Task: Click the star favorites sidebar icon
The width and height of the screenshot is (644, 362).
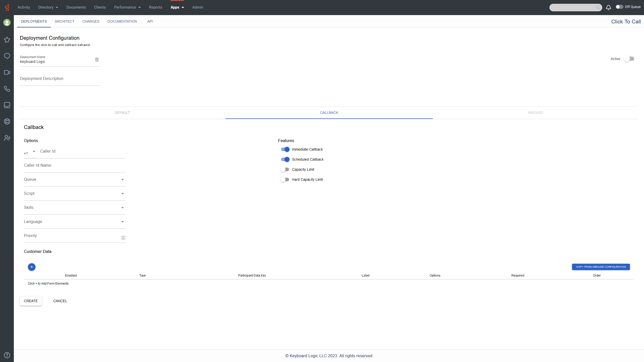Action: pyautogui.click(x=7, y=40)
